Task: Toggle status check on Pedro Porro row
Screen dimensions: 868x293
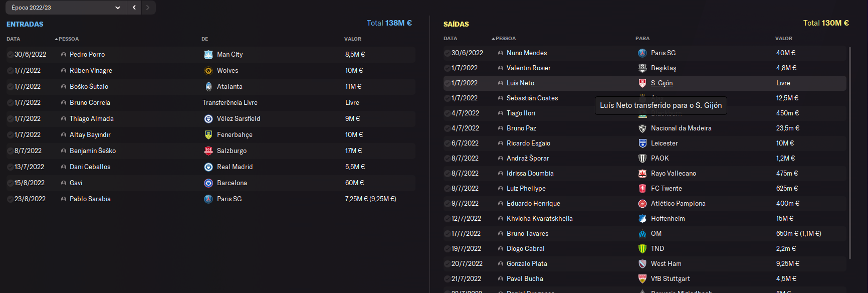Action: (x=10, y=55)
